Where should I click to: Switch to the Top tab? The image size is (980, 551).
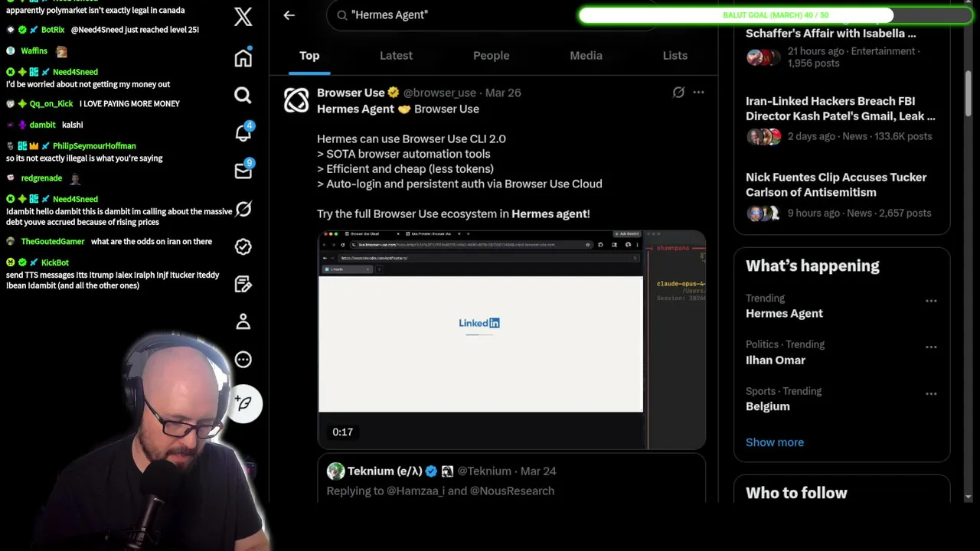point(309,56)
